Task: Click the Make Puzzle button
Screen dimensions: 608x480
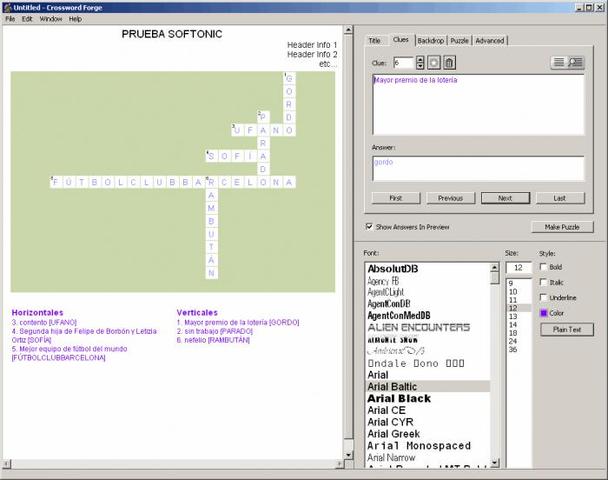Action: [562, 227]
